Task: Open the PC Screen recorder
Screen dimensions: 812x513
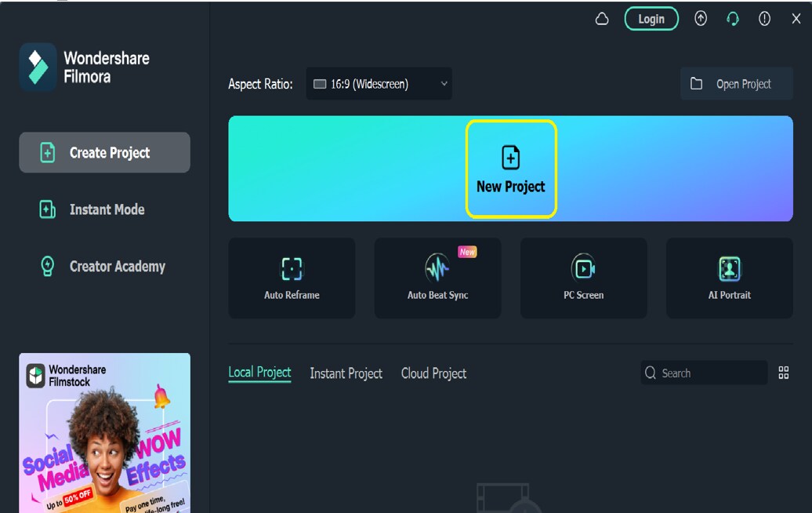Action: coord(584,278)
